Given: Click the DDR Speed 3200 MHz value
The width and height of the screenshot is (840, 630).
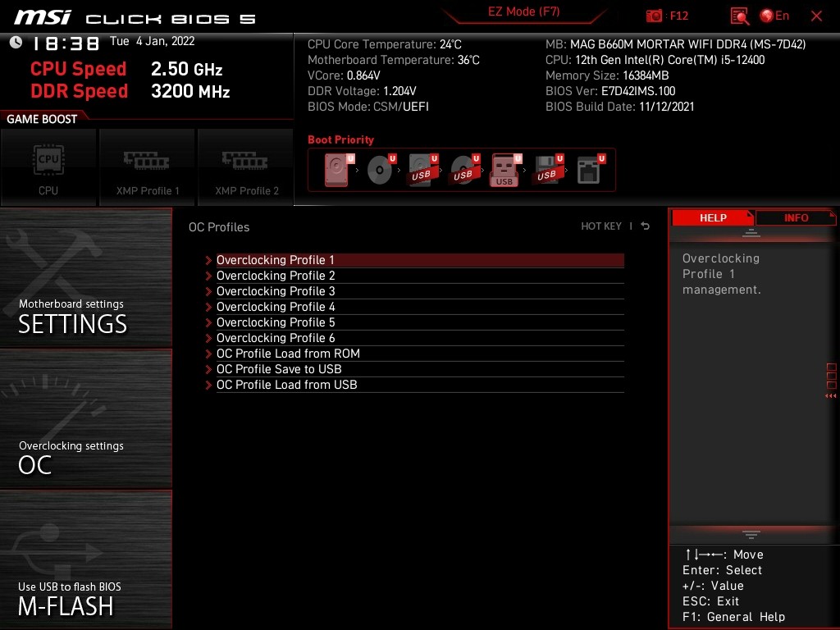Looking at the screenshot, I should click(x=190, y=91).
